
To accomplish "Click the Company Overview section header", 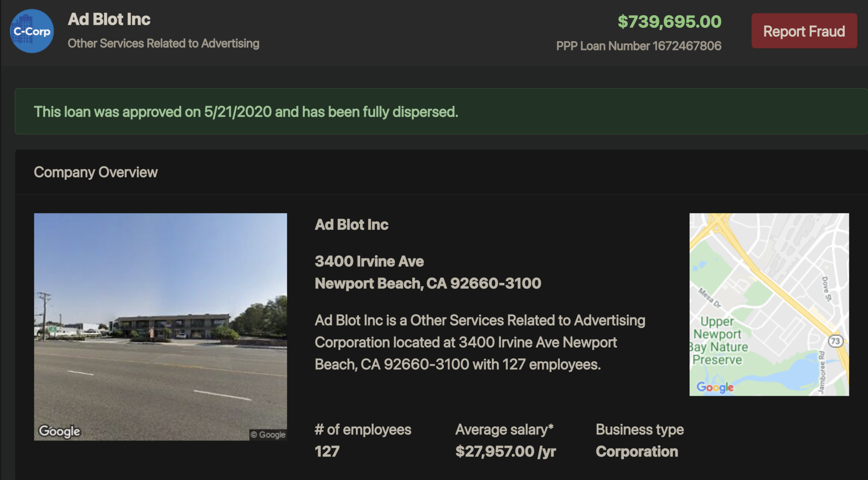I will coord(95,172).
